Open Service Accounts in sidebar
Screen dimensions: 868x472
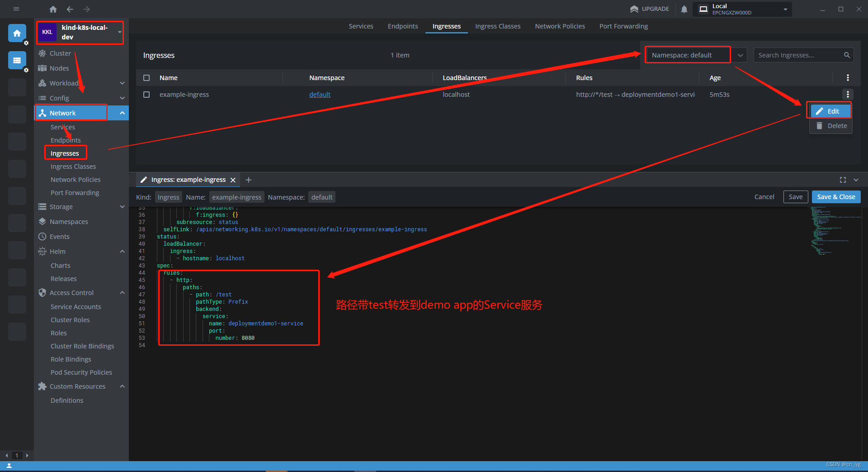click(x=75, y=307)
